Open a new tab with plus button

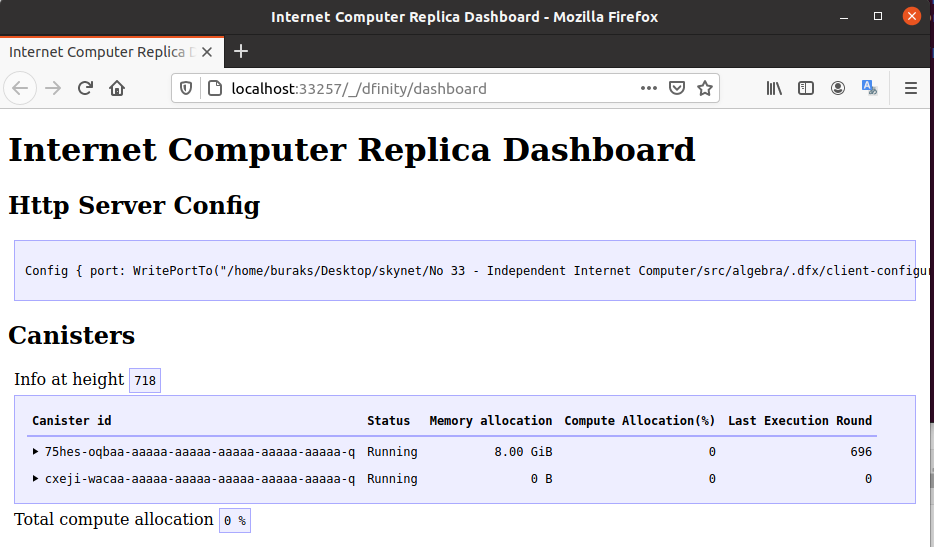pos(241,52)
